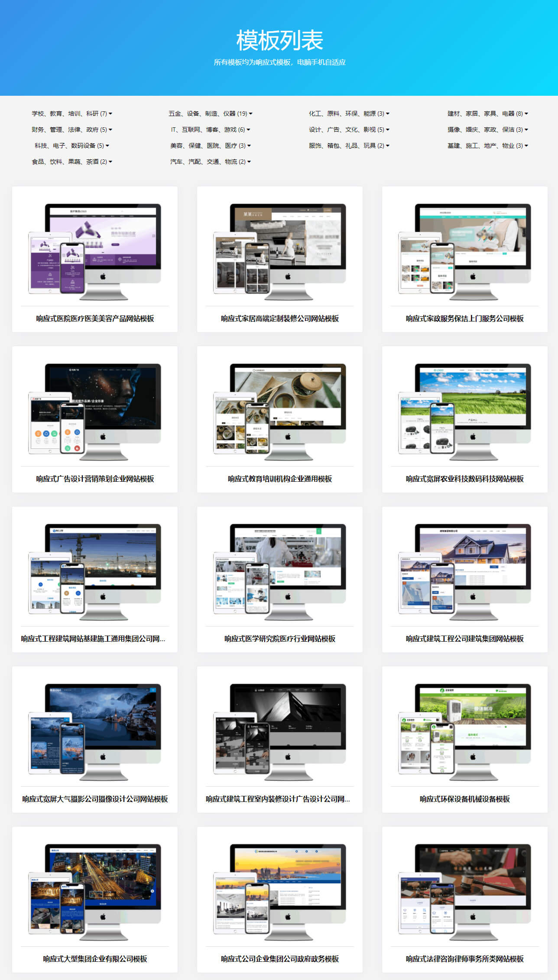The image size is (558, 980).
Task: View the large group enterprise template preview
Action: [95, 892]
